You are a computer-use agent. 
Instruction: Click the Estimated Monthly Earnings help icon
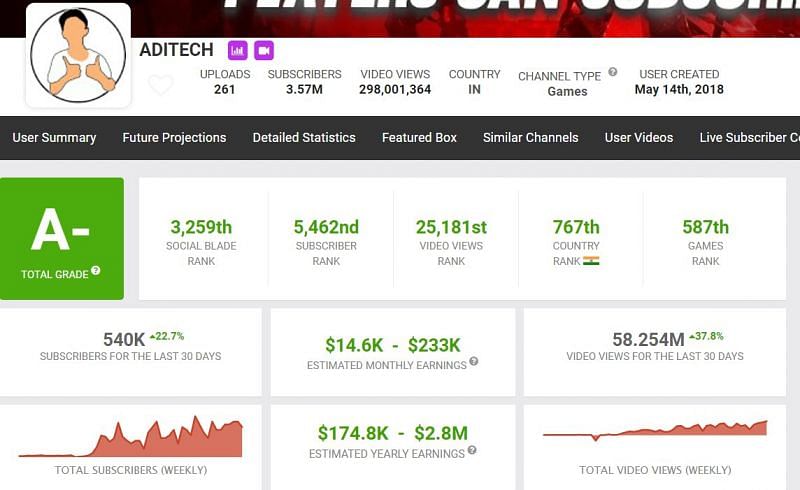473,362
